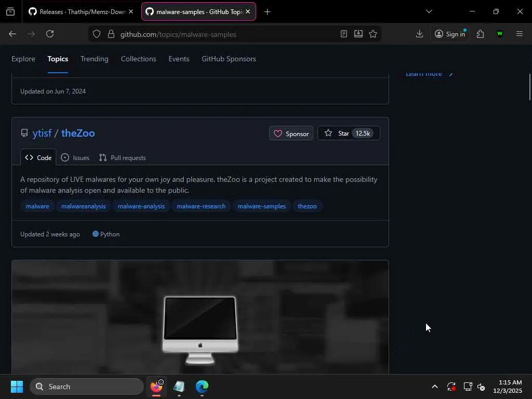Reload the page with refresh icon
The width and height of the screenshot is (532, 399).
(x=50, y=34)
